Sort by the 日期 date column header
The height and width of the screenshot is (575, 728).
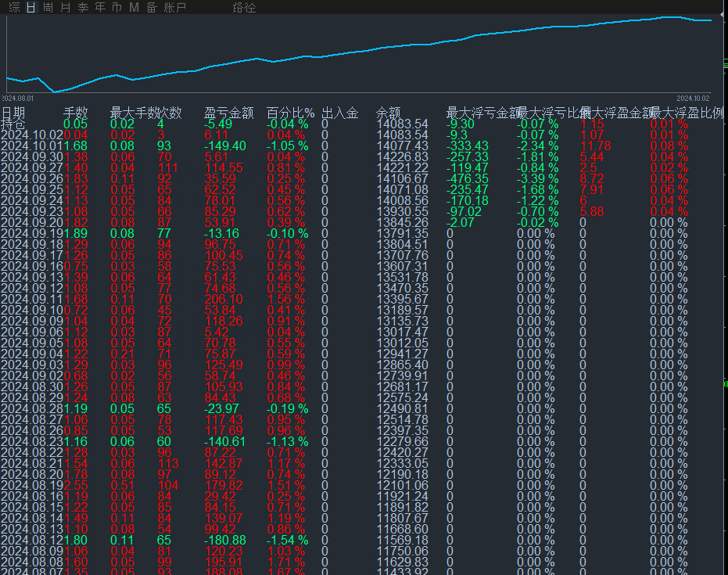(13, 113)
